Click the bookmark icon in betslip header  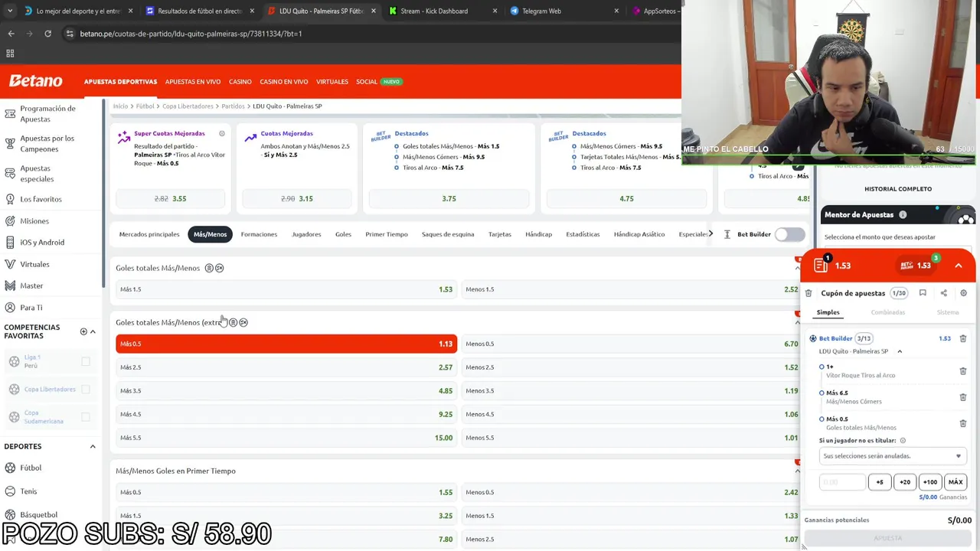tap(923, 293)
